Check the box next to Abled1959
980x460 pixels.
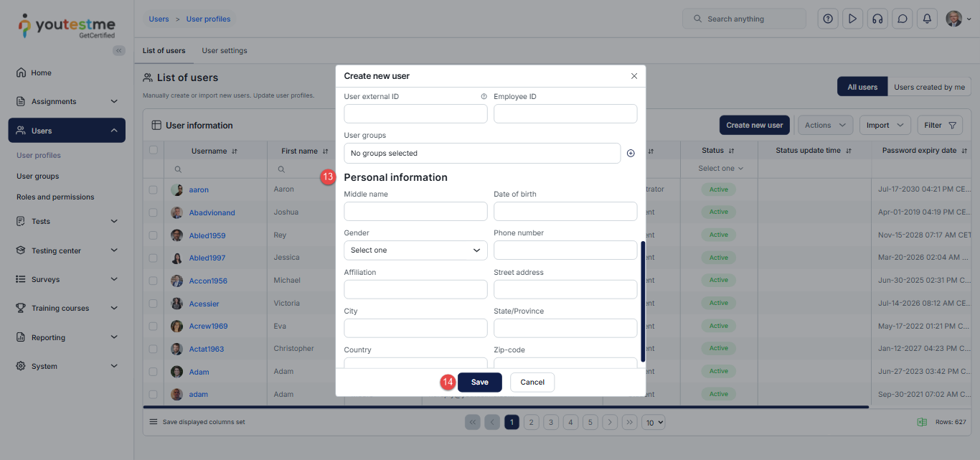(x=153, y=235)
